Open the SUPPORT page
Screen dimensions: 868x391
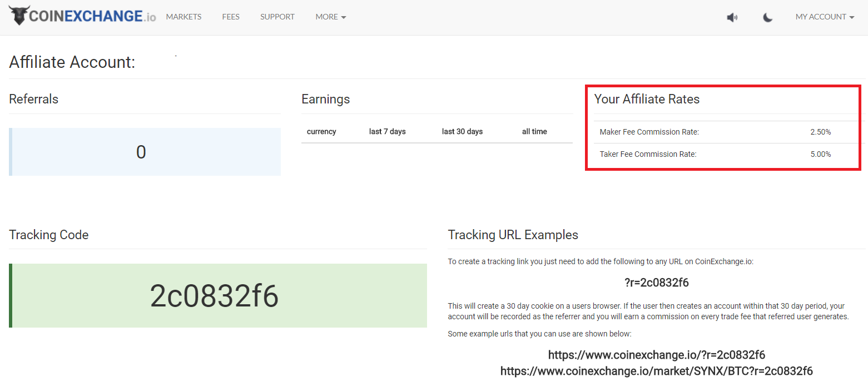click(277, 17)
